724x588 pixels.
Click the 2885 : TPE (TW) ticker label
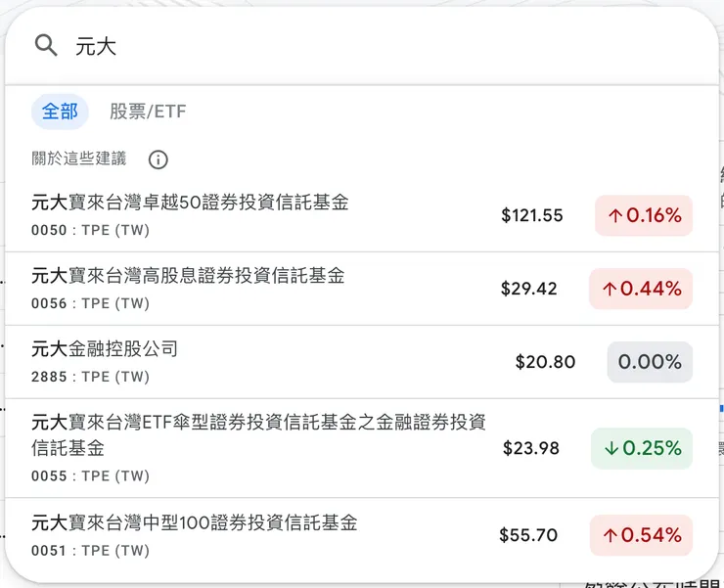pyautogui.click(x=90, y=377)
